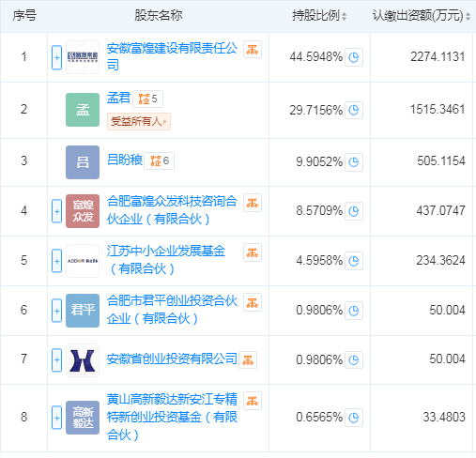
Task: Click pie chart icon beside 4.5958%
Action: (354, 261)
